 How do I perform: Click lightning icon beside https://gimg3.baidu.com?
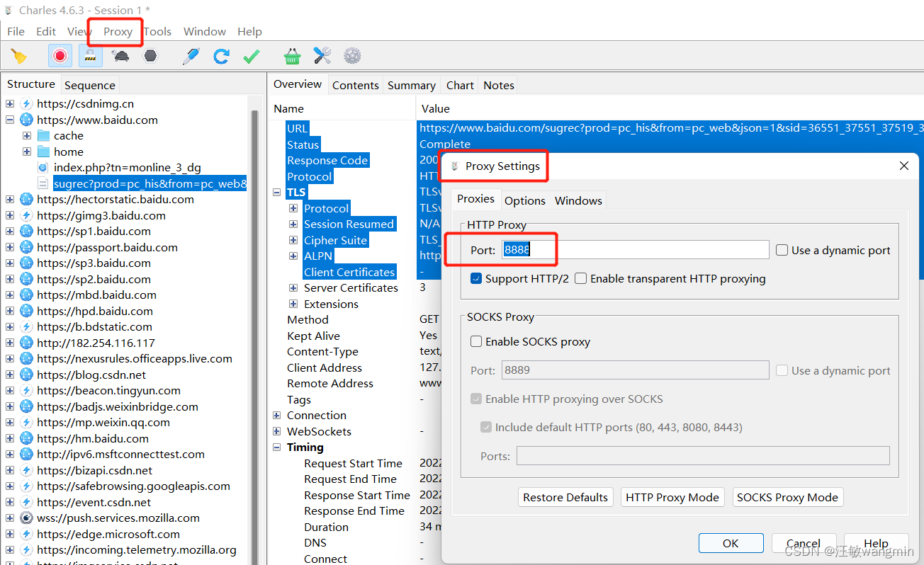coord(27,215)
